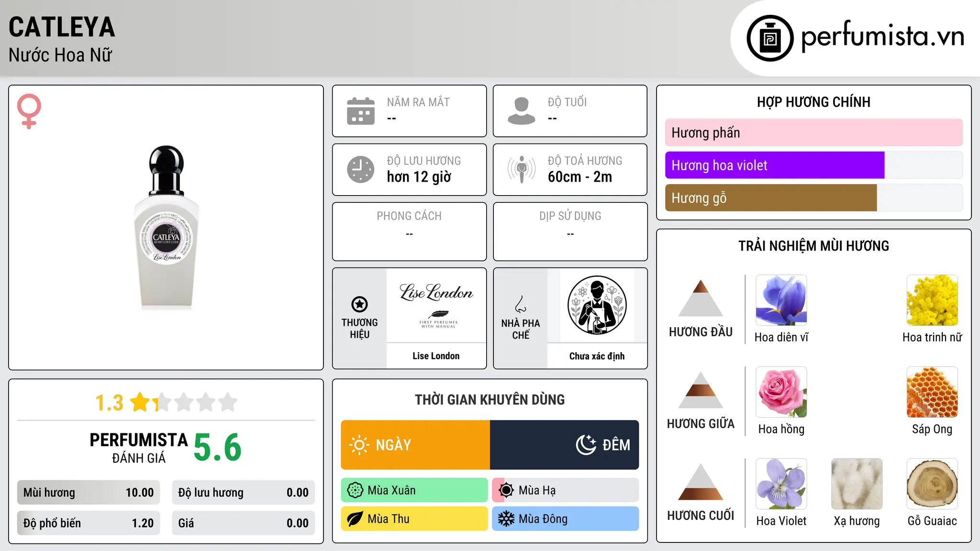Viewport: 980px width, 551px height.
Task: Click the 60cm - 2m sillage value
Action: tap(580, 177)
